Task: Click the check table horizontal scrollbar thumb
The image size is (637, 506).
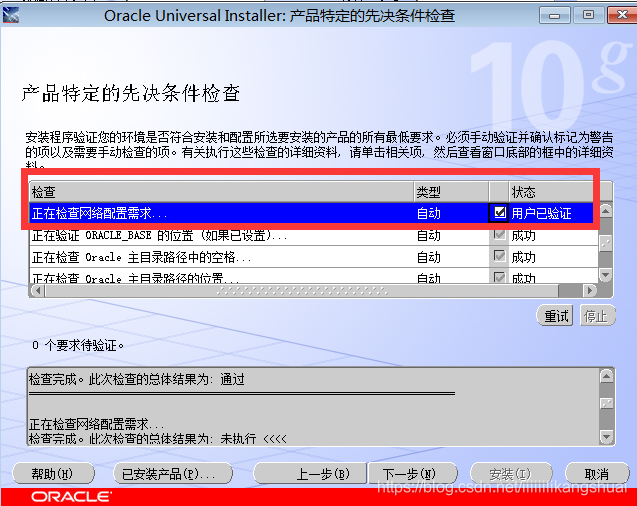Action: pos(302,290)
